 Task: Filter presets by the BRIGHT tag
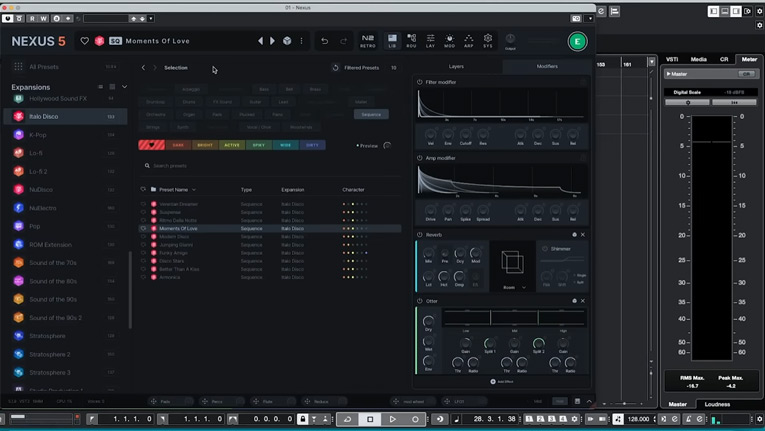[x=205, y=145]
